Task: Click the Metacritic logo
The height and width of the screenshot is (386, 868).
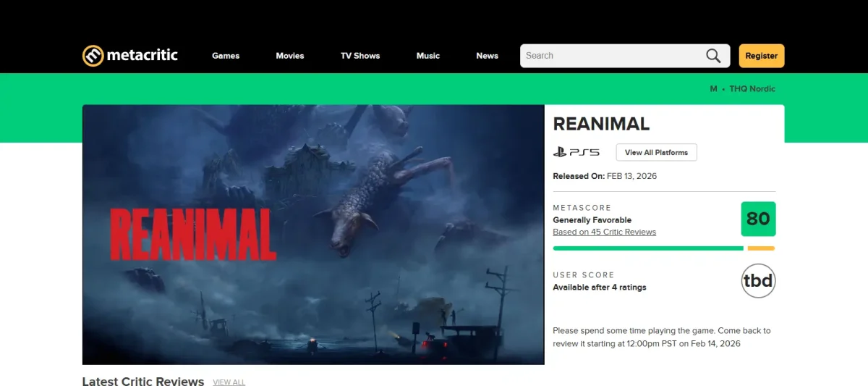Action: 130,55
